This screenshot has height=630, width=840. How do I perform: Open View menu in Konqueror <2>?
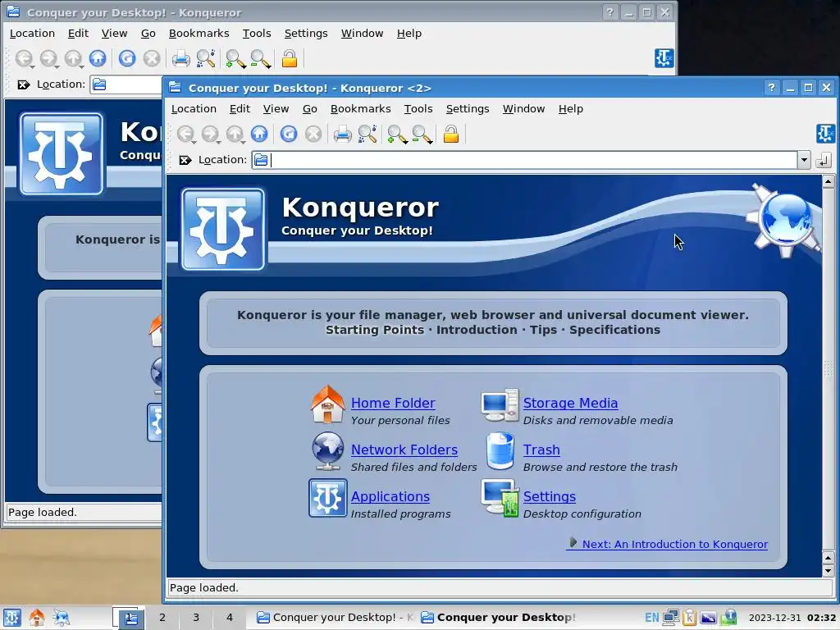(x=276, y=109)
